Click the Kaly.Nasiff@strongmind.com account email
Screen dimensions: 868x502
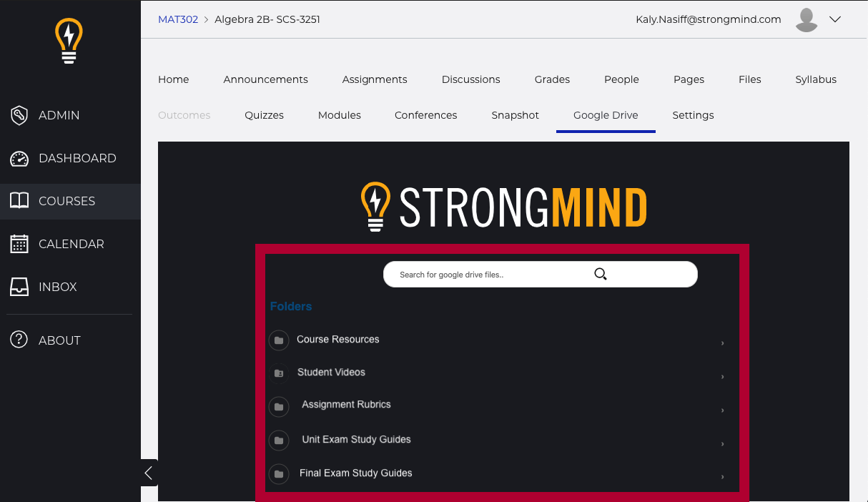pos(709,19)
